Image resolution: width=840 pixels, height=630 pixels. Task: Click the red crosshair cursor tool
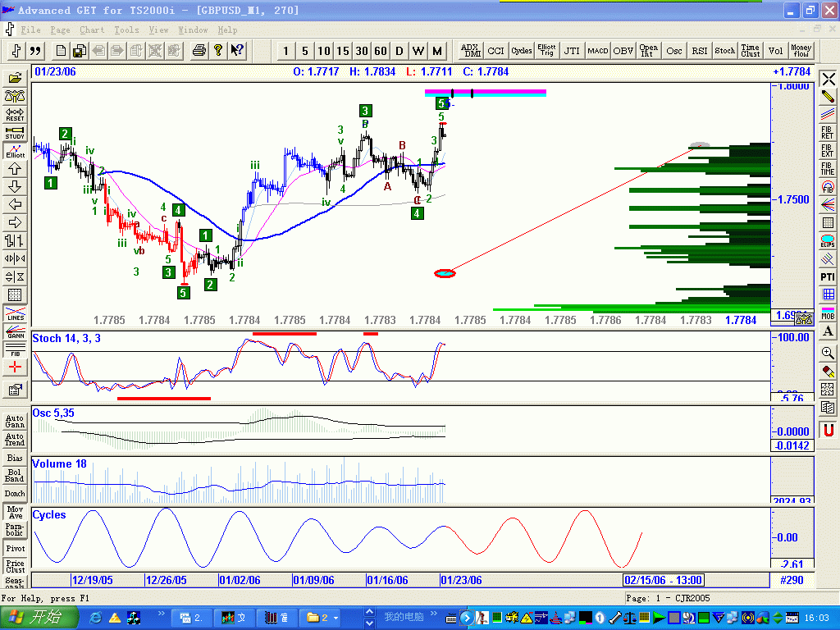(x=15, y=367)
